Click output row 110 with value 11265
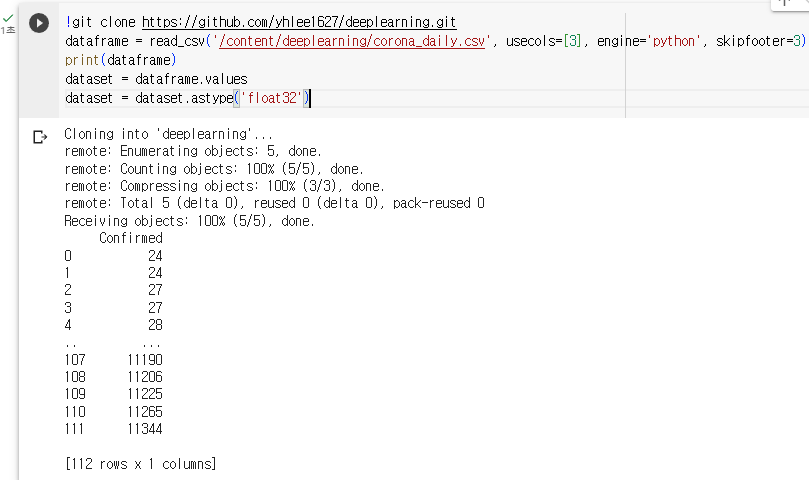Image resolution: width=809 pixels, height=480 pixels. tap(114, 412)
